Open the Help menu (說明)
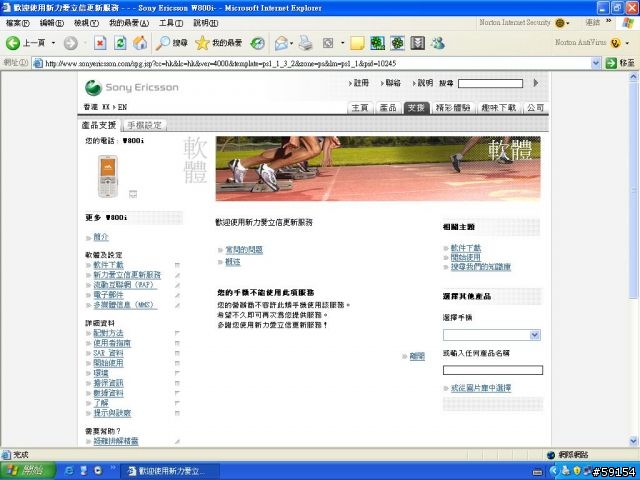The height and width of the screenshot is (480, 640). pos(205,23)
